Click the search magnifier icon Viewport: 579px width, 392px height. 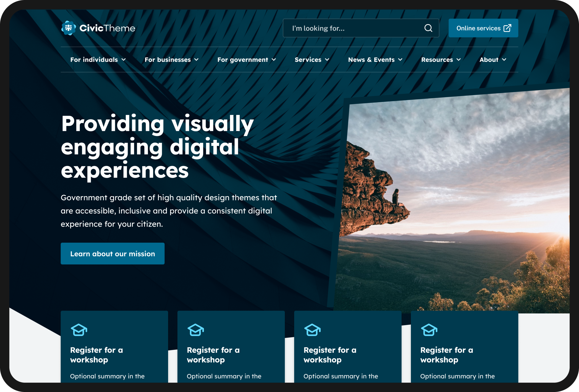428,28
